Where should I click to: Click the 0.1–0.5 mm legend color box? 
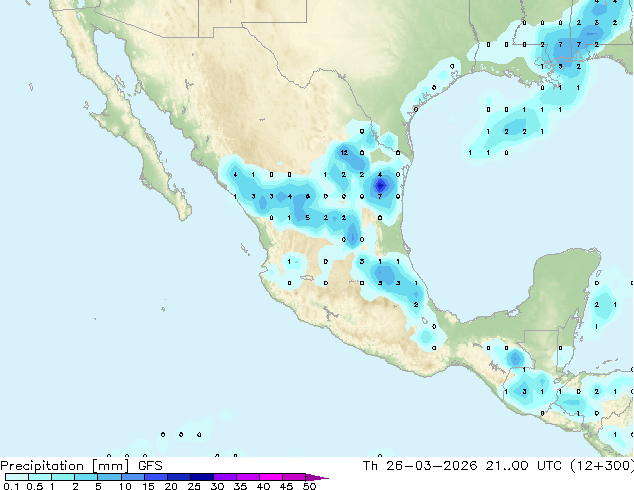click(17, 477)
